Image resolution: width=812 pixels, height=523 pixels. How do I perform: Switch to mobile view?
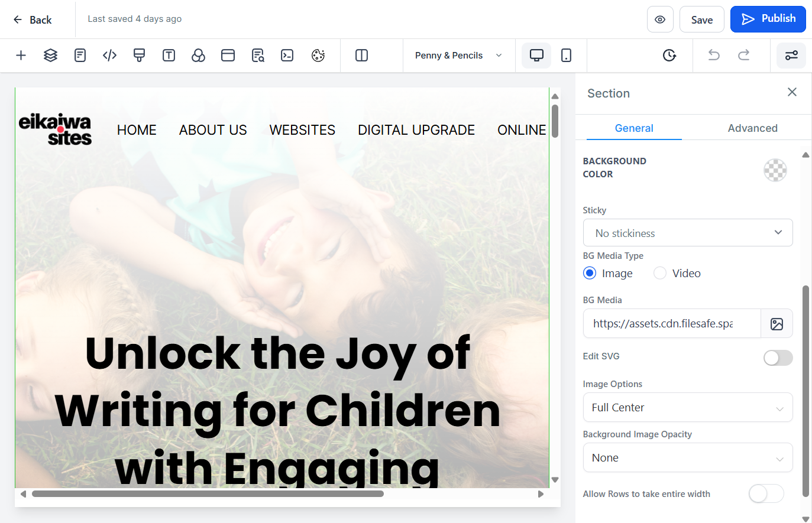[566, 56]
